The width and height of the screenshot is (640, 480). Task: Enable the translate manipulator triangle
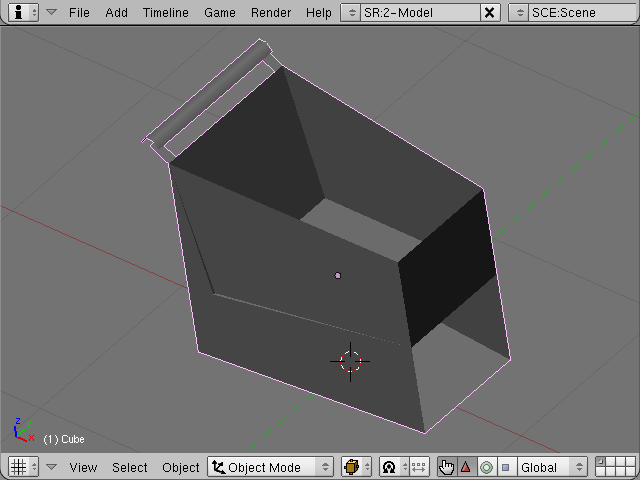coord(466,467)
